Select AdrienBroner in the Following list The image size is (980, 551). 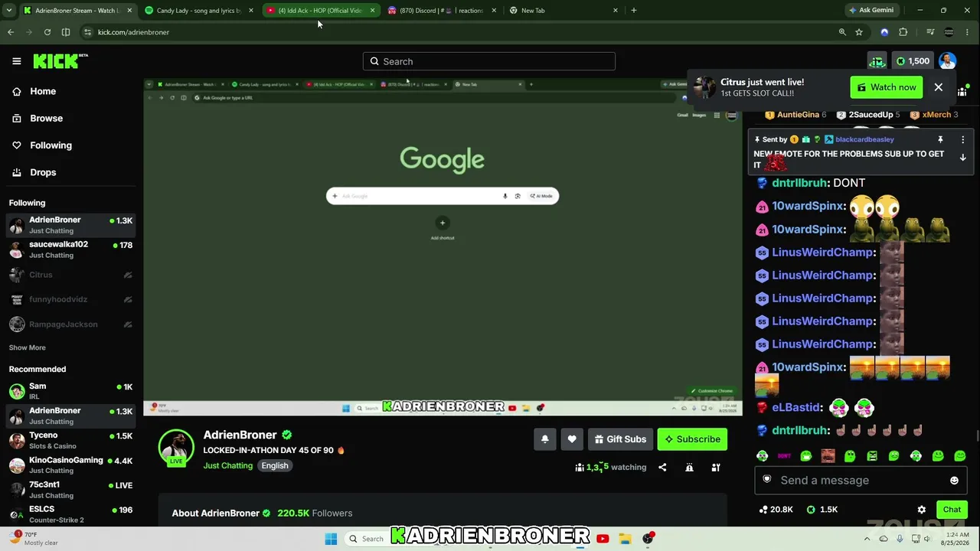coord(71,225)
